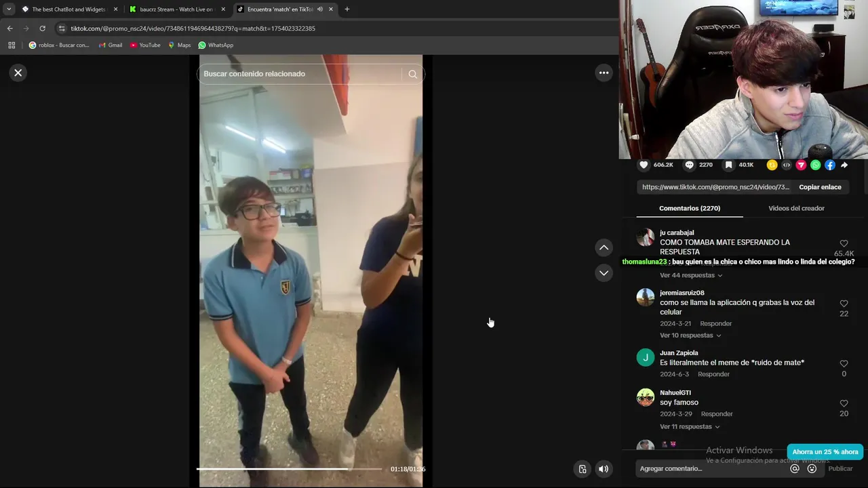Click the @ mention icon
The height and width of the screenshot is (488, 868).
795,468
